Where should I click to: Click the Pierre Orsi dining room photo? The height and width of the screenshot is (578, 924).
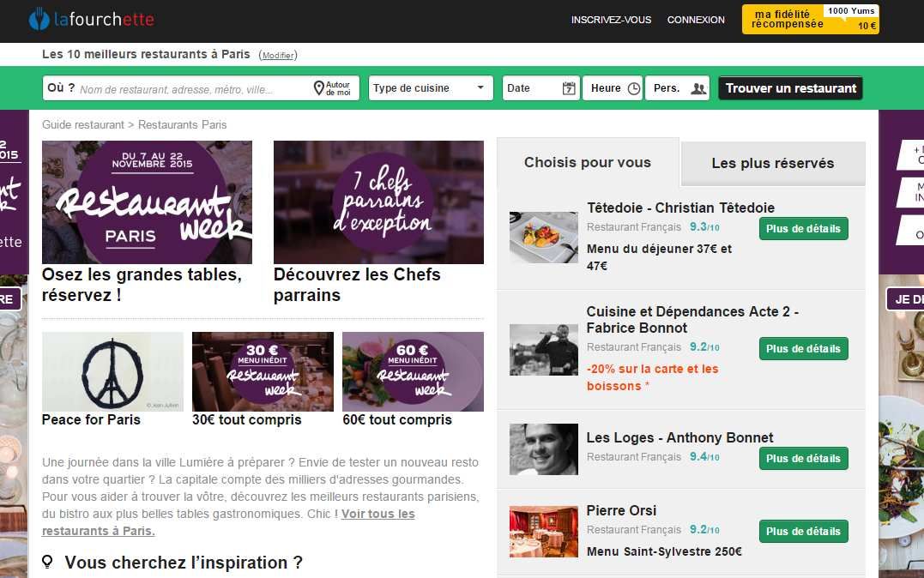(x=543, y=532)
